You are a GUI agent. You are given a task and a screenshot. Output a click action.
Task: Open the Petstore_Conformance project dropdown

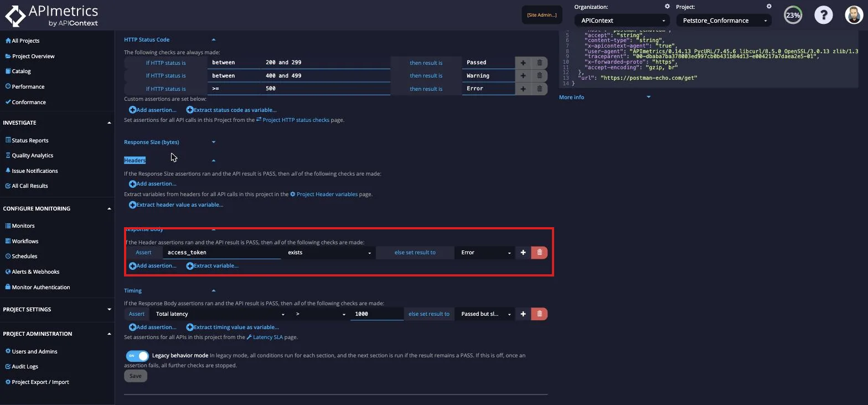724,20
